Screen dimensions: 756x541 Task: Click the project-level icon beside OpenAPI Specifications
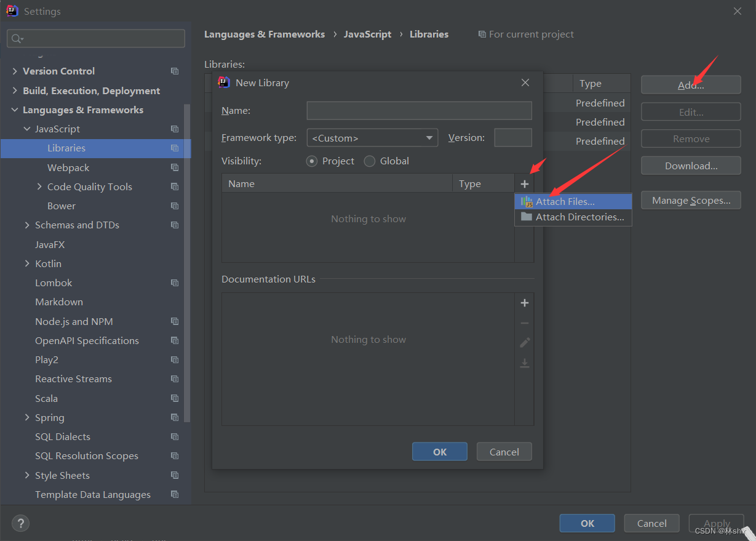[x=175, y=341]
